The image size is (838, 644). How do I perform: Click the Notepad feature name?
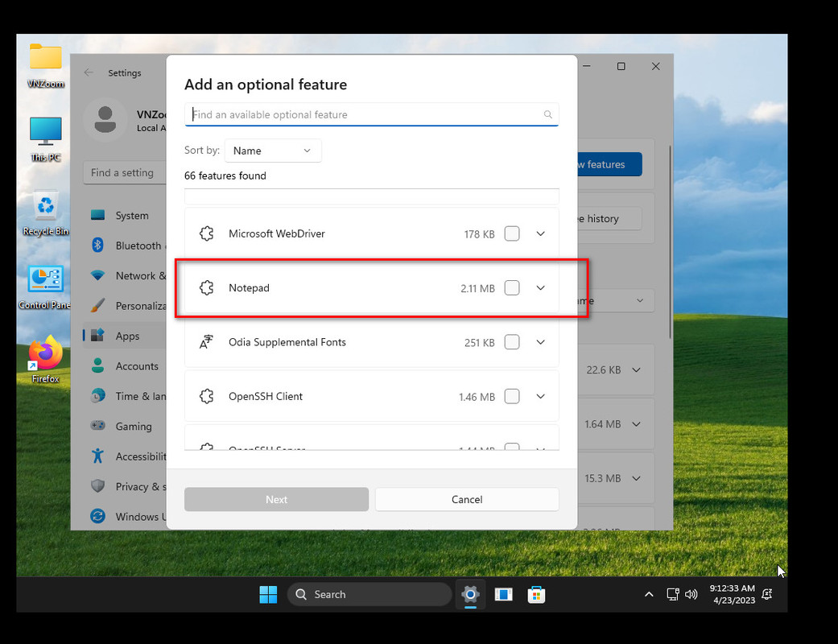249,287
